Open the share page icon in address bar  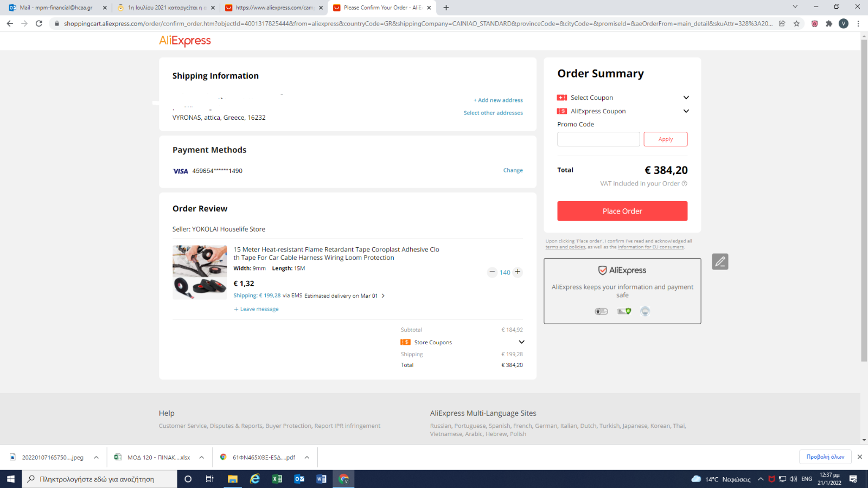[782, 23]
